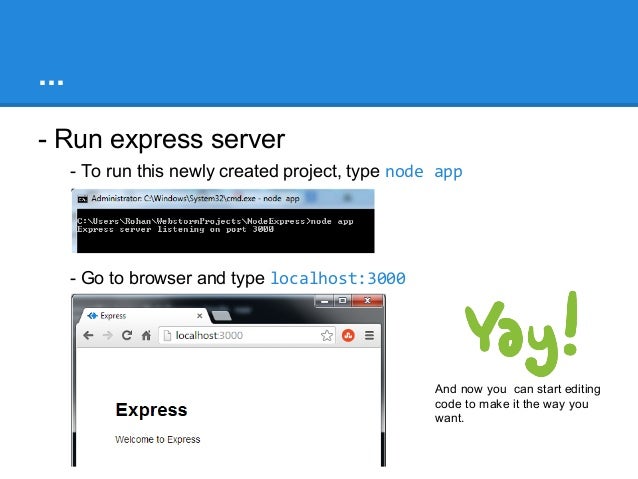Go to the browser home page
Image resolution: width=638 pixels, height=479 pixels.
click(146, 335)
